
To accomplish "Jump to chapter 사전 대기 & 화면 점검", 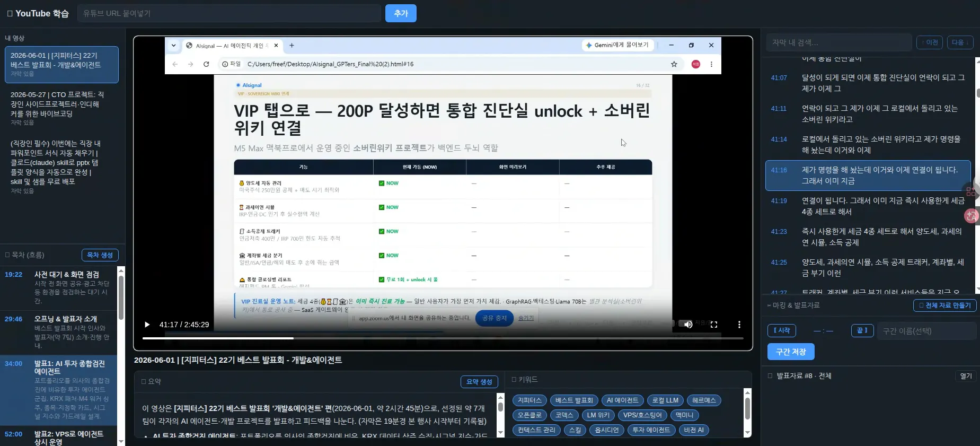I will click(58, 288).
